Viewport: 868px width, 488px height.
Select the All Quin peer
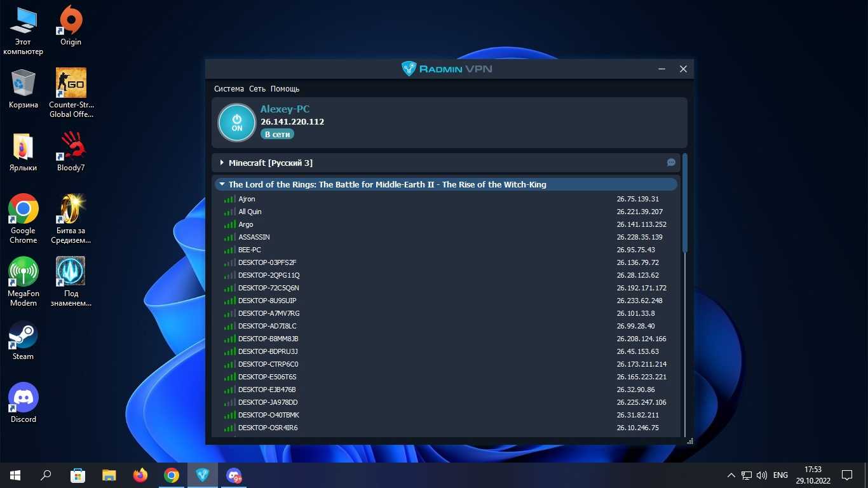coord(445,212)
